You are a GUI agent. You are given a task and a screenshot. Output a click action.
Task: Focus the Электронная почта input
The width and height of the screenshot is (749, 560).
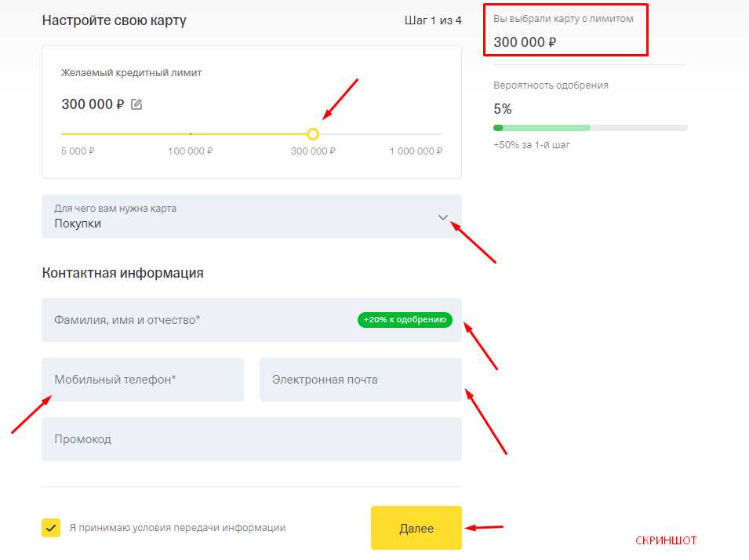pyautogui.click(x=361, y=380)
